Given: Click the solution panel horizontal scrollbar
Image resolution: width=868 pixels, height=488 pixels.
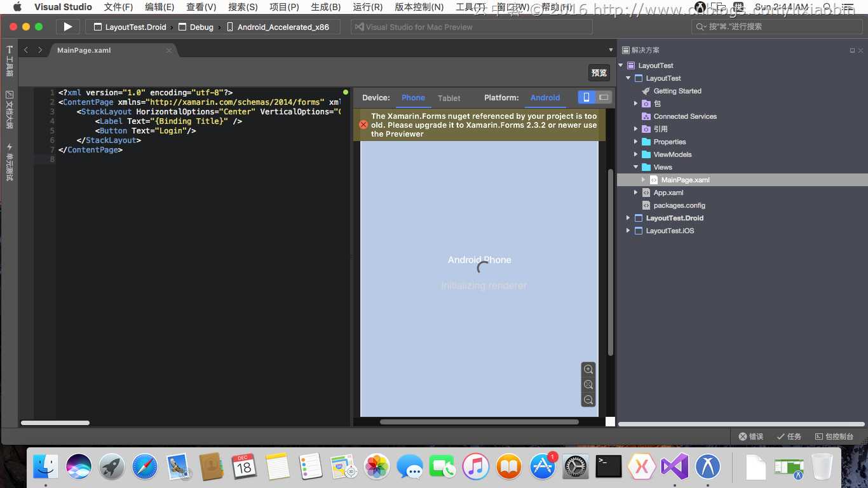Looking at the screenshot, I should click(x=741, y=424).
